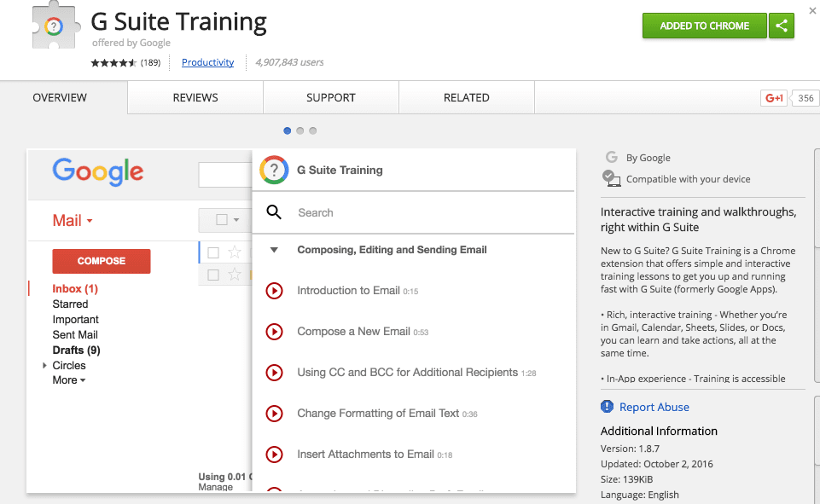Play the Compose a New Email lesson
This screenshot has width=820, height=504.
click(x=274, y=332)
